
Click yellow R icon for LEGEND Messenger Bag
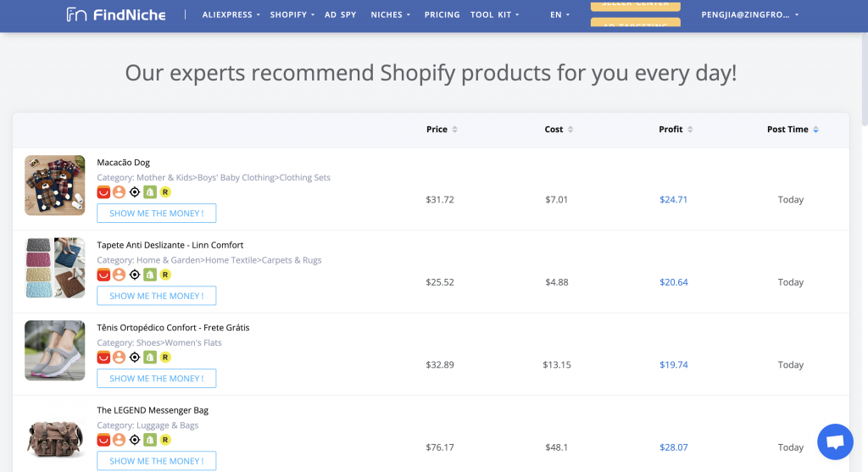[x=165, y=440]
